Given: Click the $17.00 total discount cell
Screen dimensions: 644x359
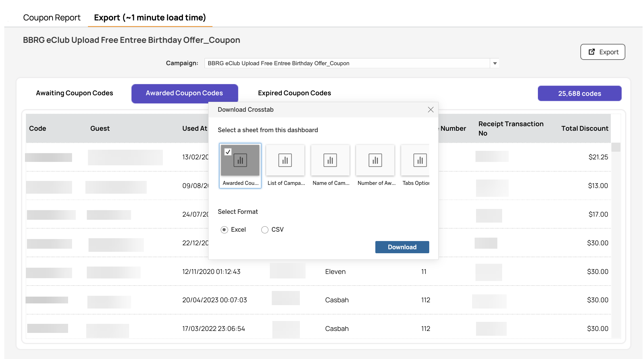Looking at the screenshot, I should pyautogui.click(x=598, y=214).
